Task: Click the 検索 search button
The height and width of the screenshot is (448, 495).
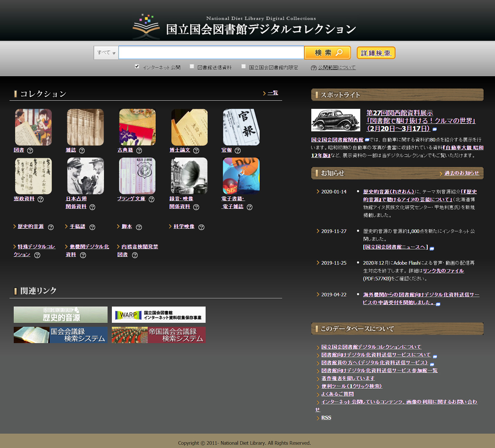Action: (328, 53)
